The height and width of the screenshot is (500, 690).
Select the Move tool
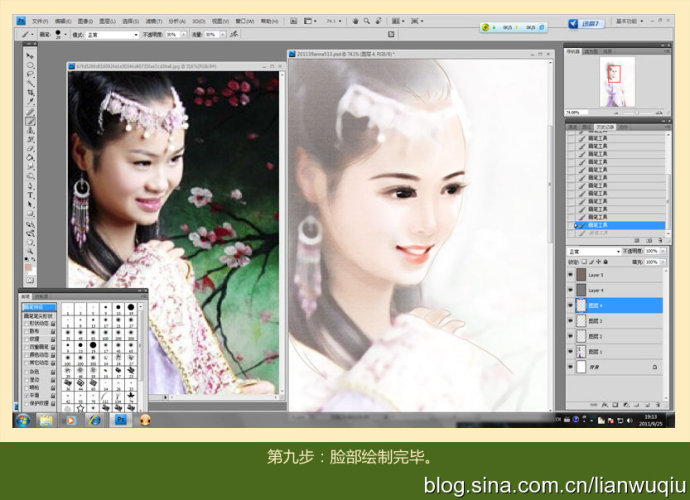(x=30, y=55)
